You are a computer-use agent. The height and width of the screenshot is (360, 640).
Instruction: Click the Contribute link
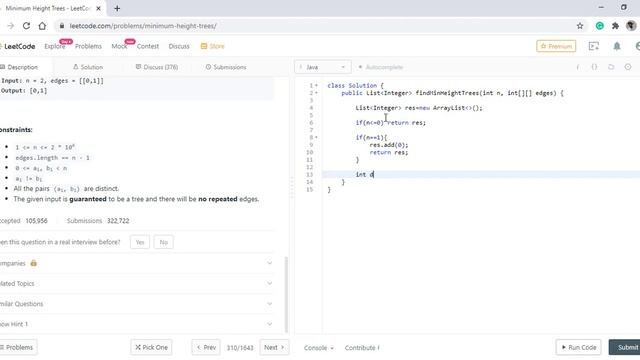[362, 348]
